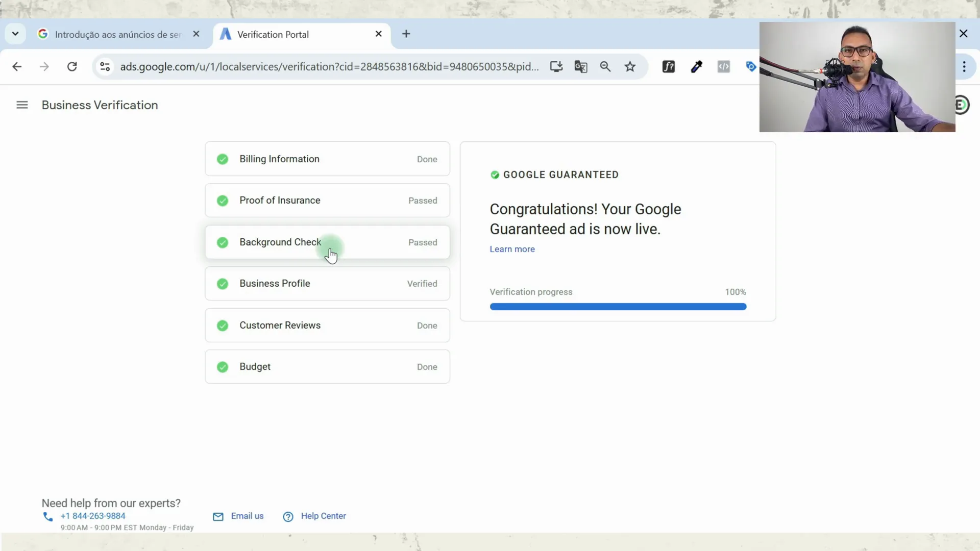Click the presenter webcam thumbnail
This screenshot has width=980, height=551.
857,77
